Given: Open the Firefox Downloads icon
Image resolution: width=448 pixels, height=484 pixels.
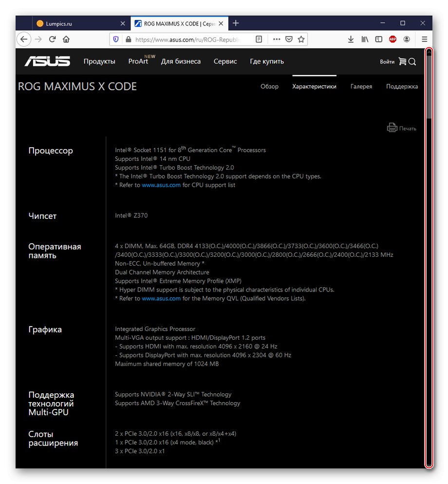Looking at the screenshot, I should pyautogui.click(x=351, y=39).
